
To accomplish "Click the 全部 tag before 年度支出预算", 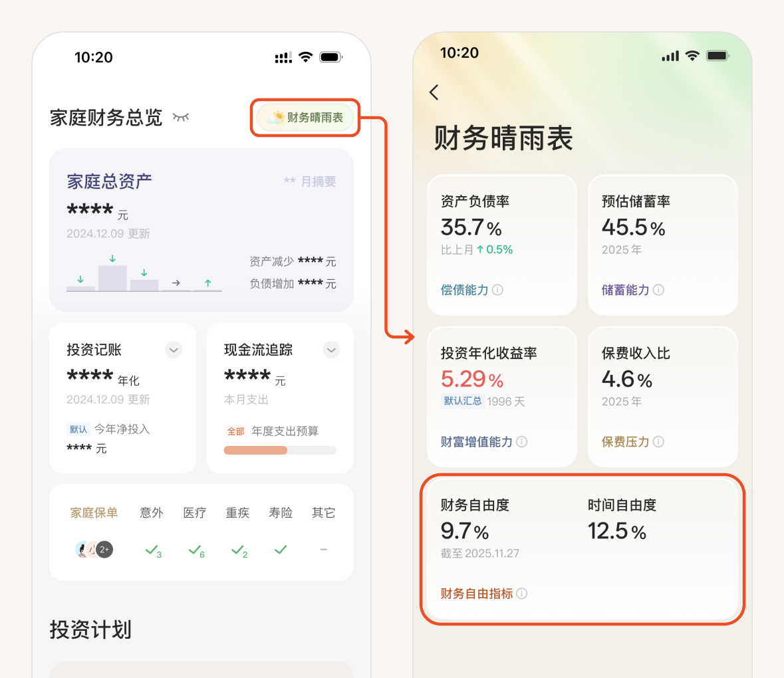I will click(x=235, y=431).
